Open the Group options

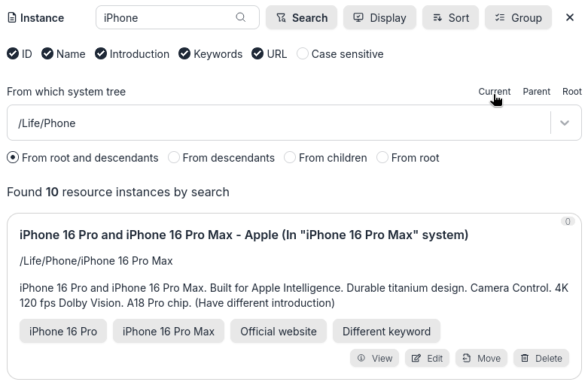[x=518, y=17]
